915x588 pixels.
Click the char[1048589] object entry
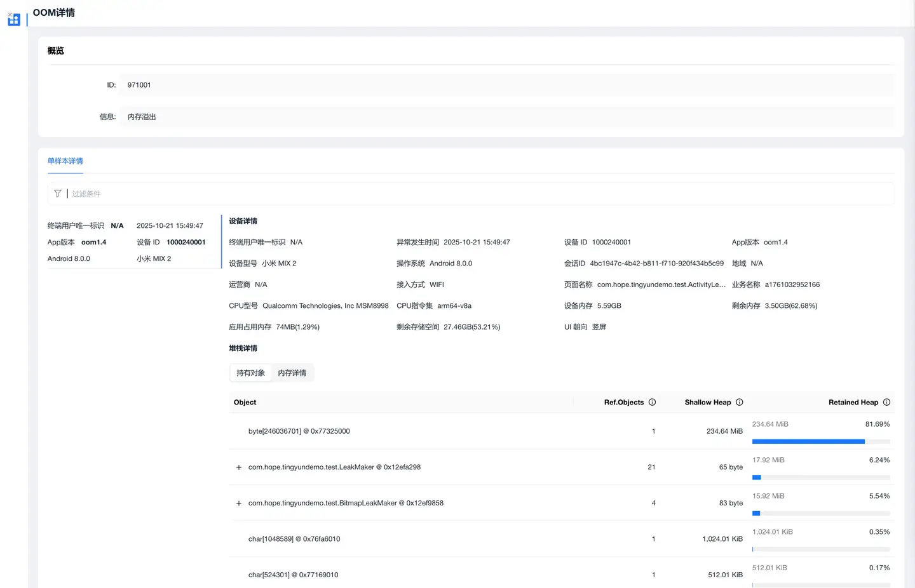(x=294, y=539)
